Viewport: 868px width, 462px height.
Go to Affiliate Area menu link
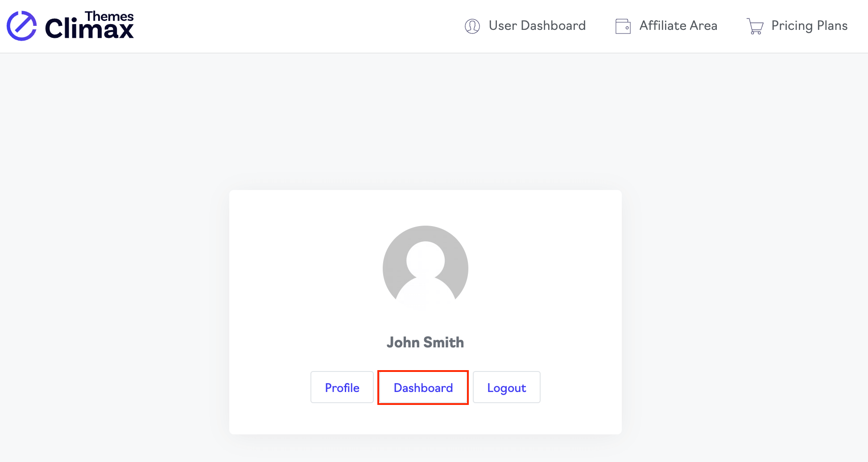coord(678,26)
